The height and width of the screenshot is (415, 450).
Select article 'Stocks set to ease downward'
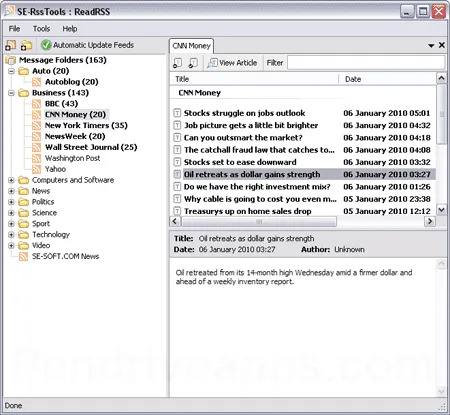pos(240,162)
